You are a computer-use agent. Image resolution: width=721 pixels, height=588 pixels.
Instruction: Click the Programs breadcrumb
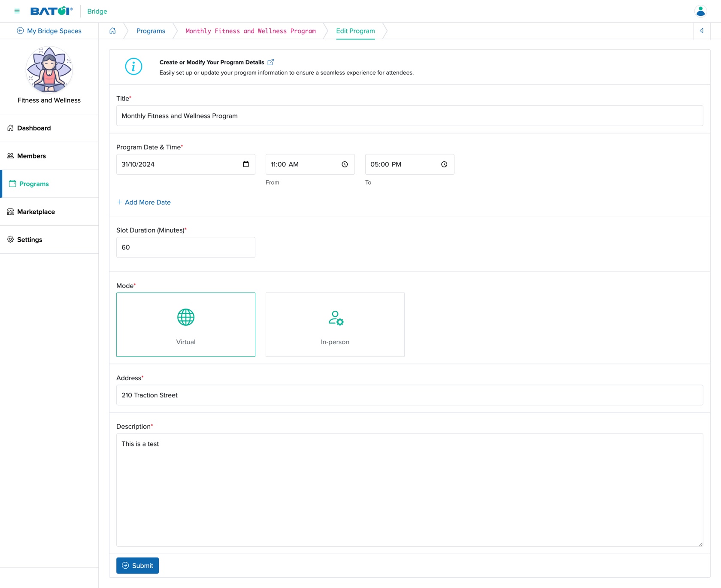(x=151, y=31)
